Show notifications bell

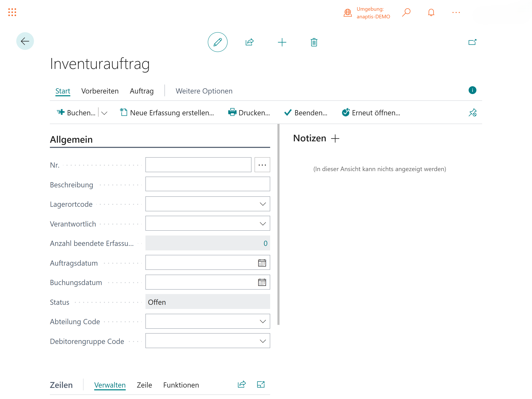(x=431, y=12)
